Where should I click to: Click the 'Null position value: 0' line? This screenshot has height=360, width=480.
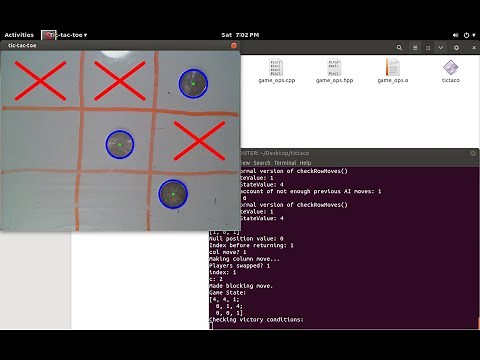pos(246,239)
